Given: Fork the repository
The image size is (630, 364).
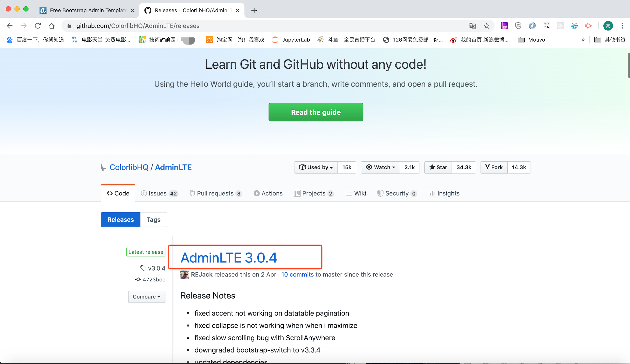Looking at the screenshot, I should tap(494, 167).
